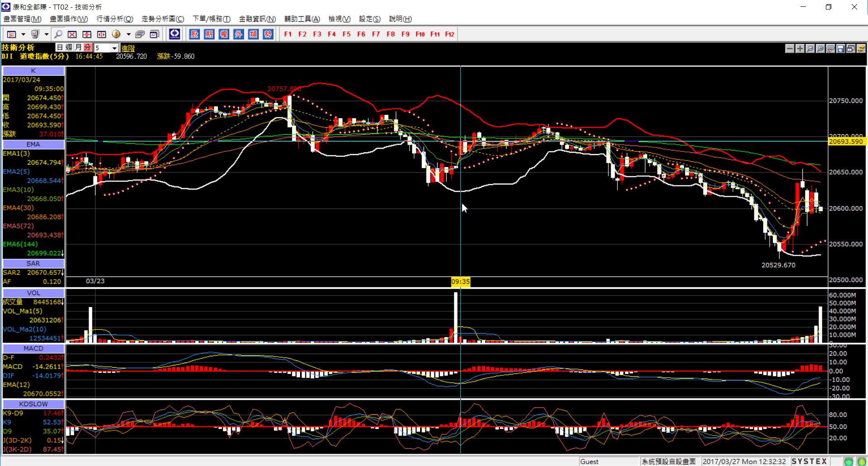The height and width of the screenshot is (466, 868).
Task: Click the vertical split frame icon
Action: [101, 34]
